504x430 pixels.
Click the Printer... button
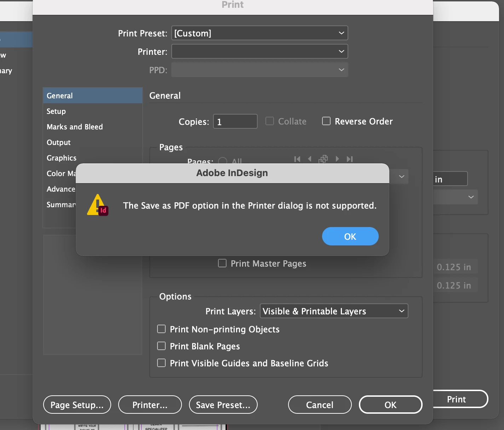coord(150,405)
